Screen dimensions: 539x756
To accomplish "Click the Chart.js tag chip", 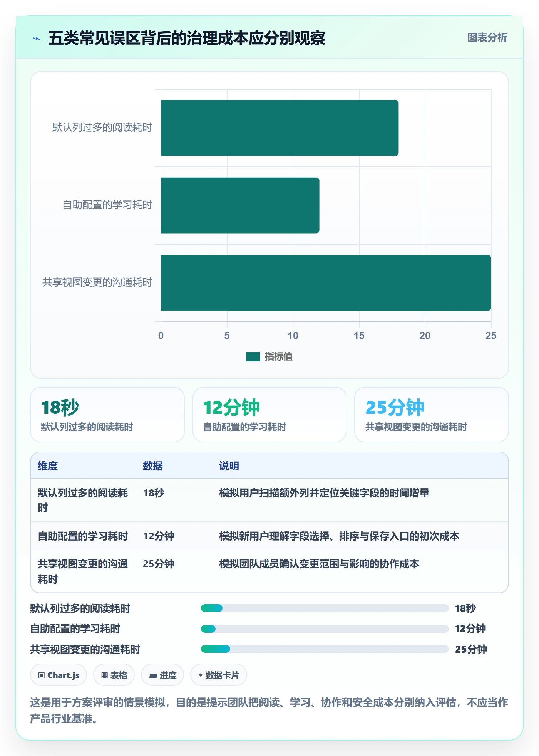I will pos(59,675).
